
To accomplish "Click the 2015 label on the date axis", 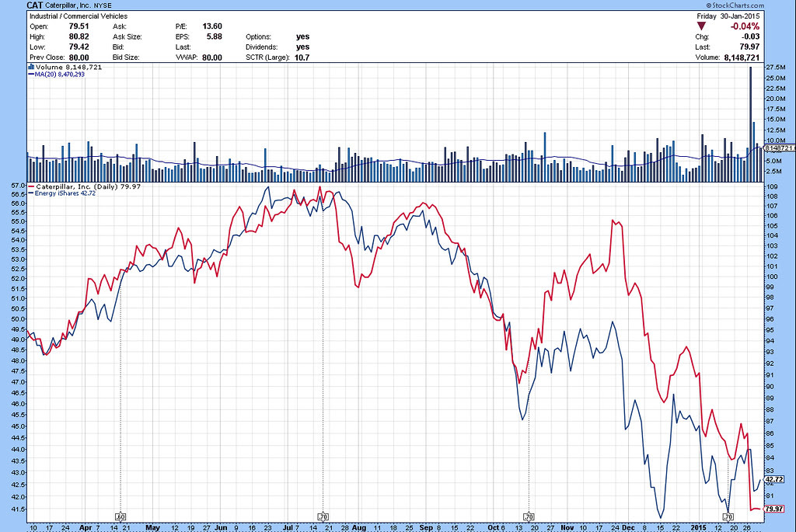I will (699, 527).
